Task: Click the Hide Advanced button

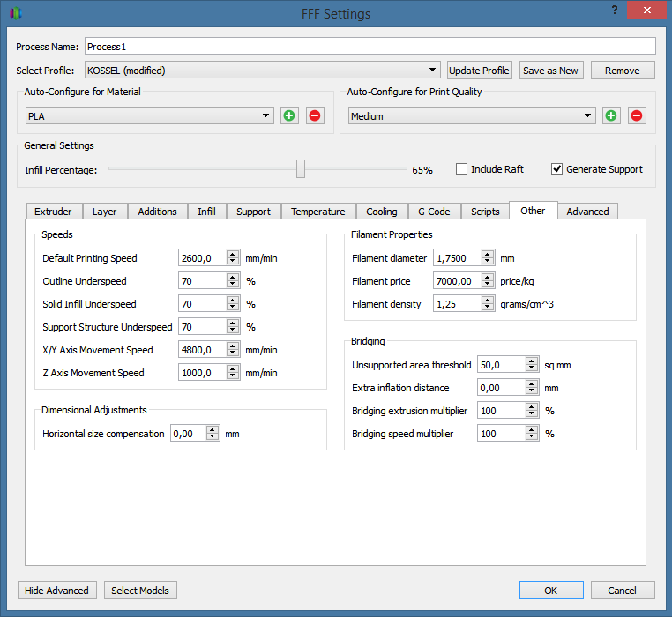Action: (56, 591)
